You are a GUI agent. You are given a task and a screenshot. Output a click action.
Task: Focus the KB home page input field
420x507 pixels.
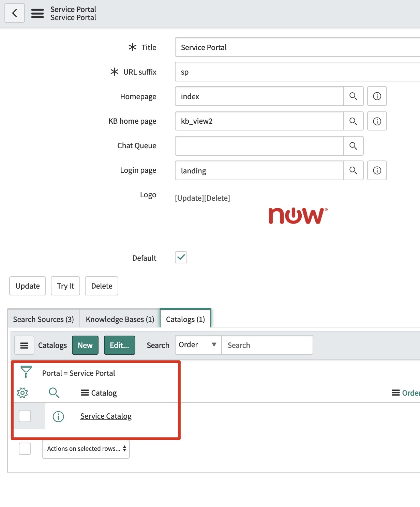click(x=259, y=121)
